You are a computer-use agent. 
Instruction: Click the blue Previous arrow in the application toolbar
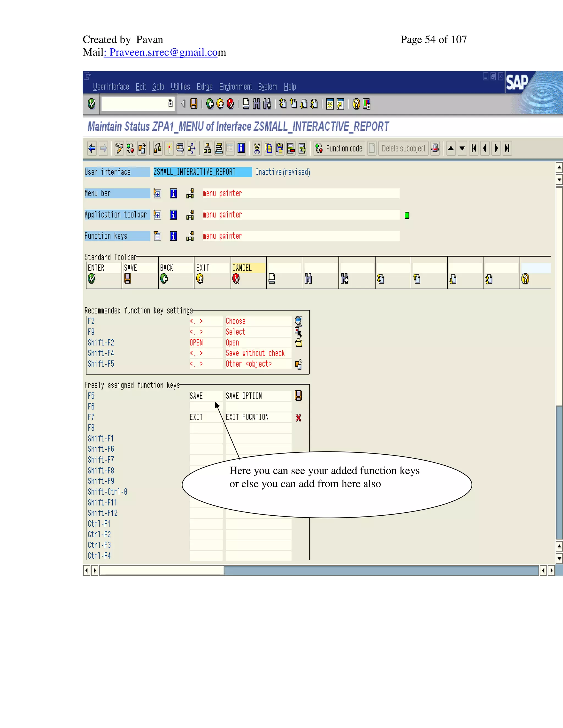92,148
